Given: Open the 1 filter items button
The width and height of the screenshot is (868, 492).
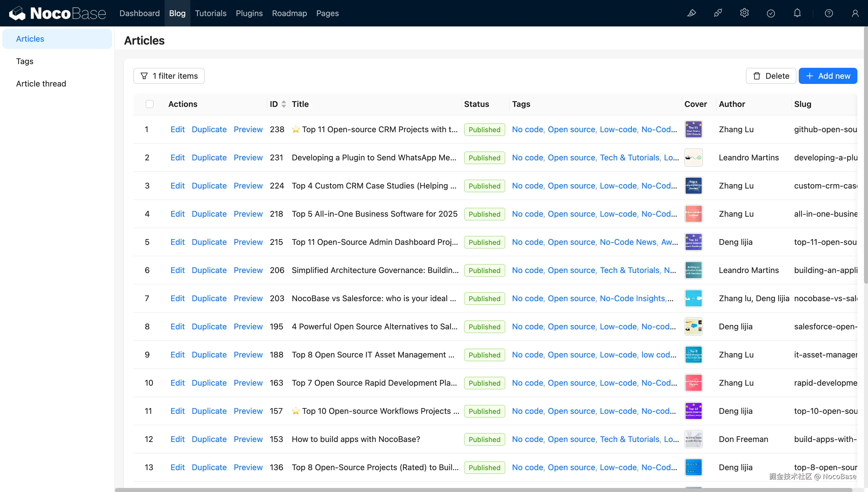Looking at the screenshot, I should click(x=169, y=76).
